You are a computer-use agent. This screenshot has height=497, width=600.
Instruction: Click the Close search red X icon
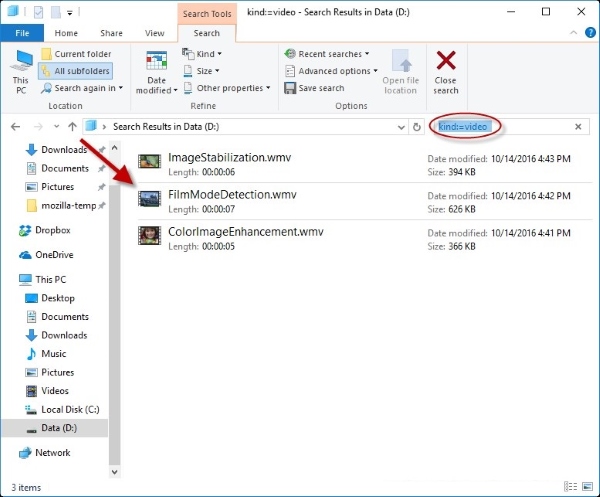pos(446,62)
